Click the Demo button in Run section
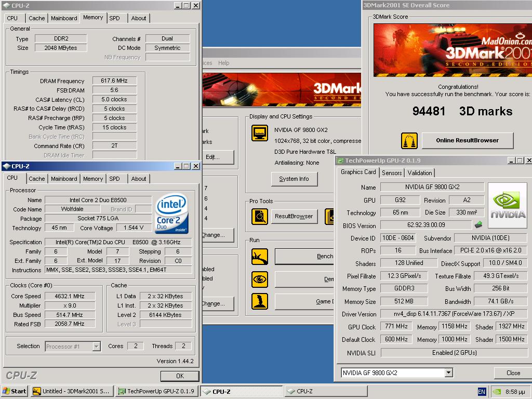Screen dimensions: 532x399 pyautogui.click(x=304, y=279)
